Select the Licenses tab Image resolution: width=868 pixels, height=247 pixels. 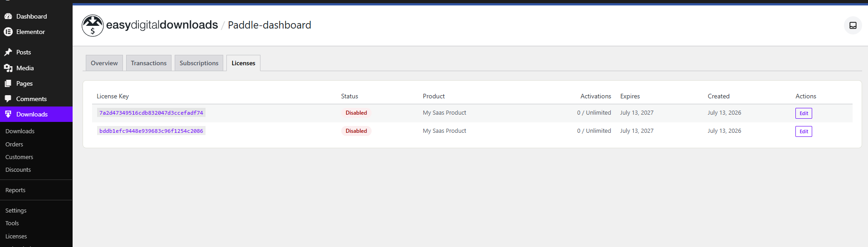[x=243, y=63]
